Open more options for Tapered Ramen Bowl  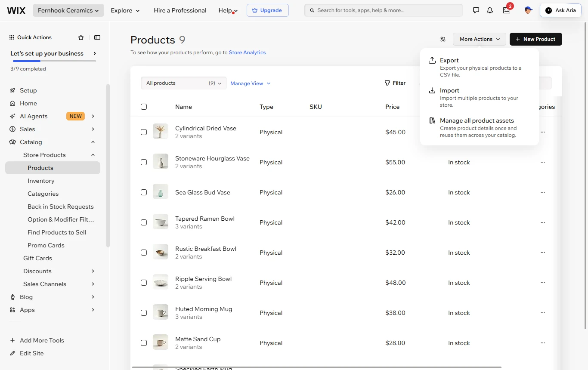pos(543,222)
